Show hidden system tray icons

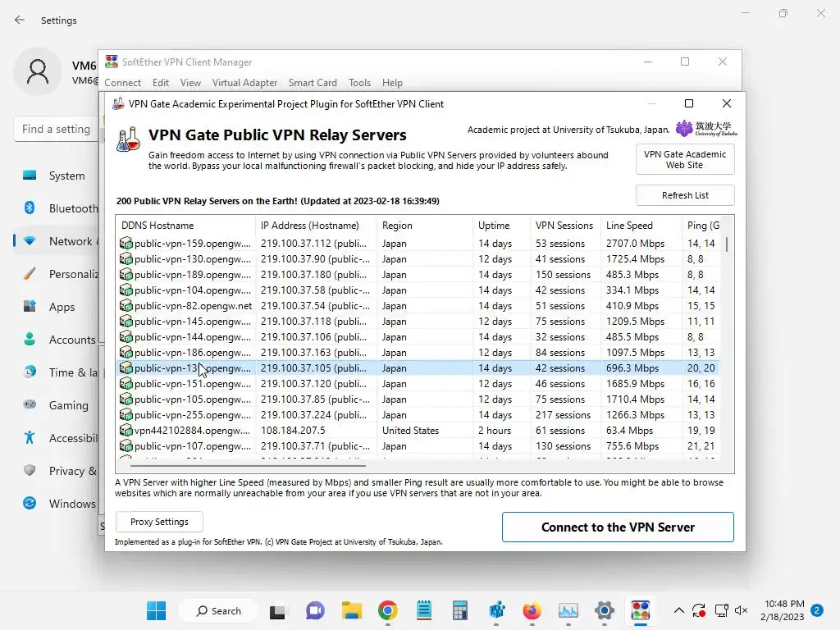pos(678,610)
